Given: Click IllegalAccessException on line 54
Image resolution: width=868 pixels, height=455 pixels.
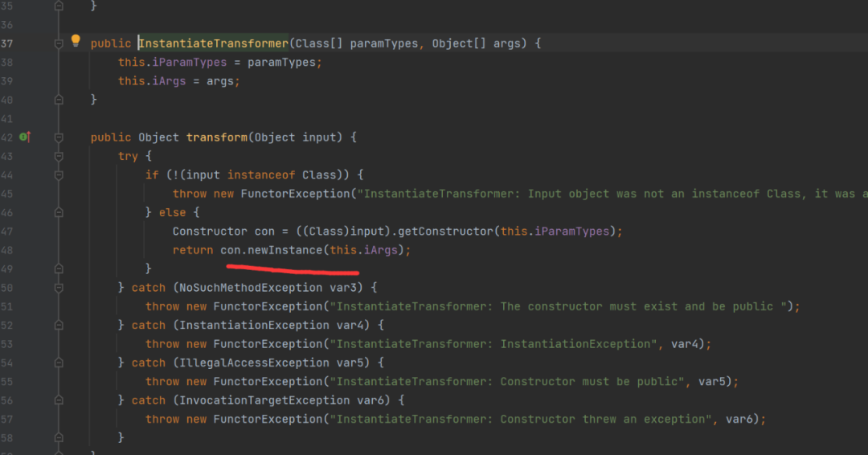Looking at the screenshot, I should pyautogui.click(x=254, y=363).
